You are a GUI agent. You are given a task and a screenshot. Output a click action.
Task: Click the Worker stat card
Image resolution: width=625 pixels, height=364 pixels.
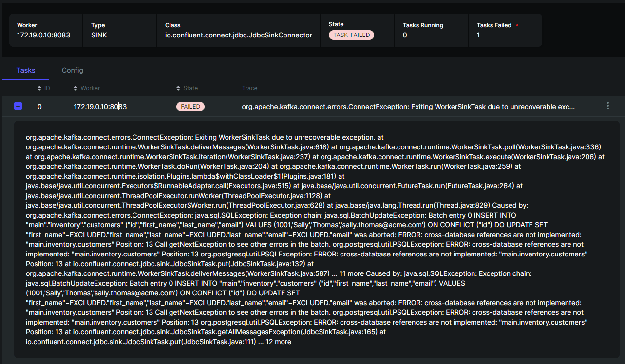(x=45, y=30)
